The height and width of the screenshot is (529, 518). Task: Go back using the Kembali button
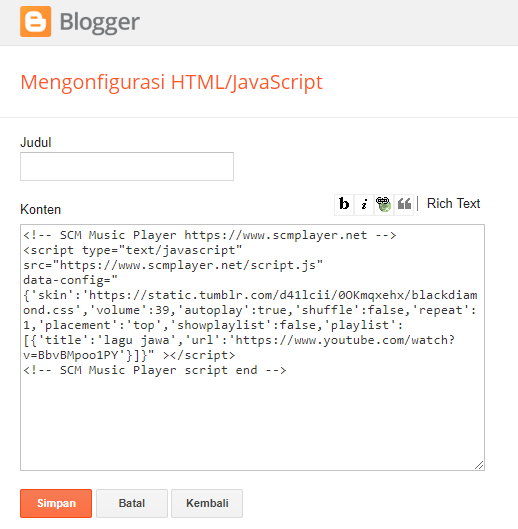click(207, 503)
